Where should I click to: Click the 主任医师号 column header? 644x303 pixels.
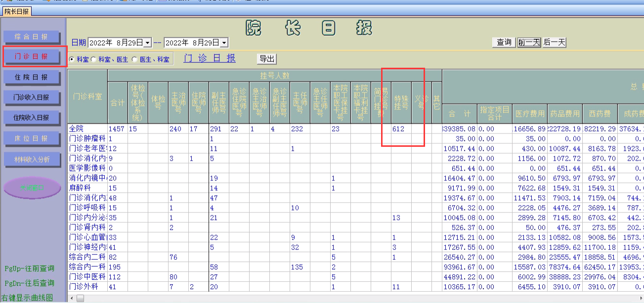tap(300, 102)
